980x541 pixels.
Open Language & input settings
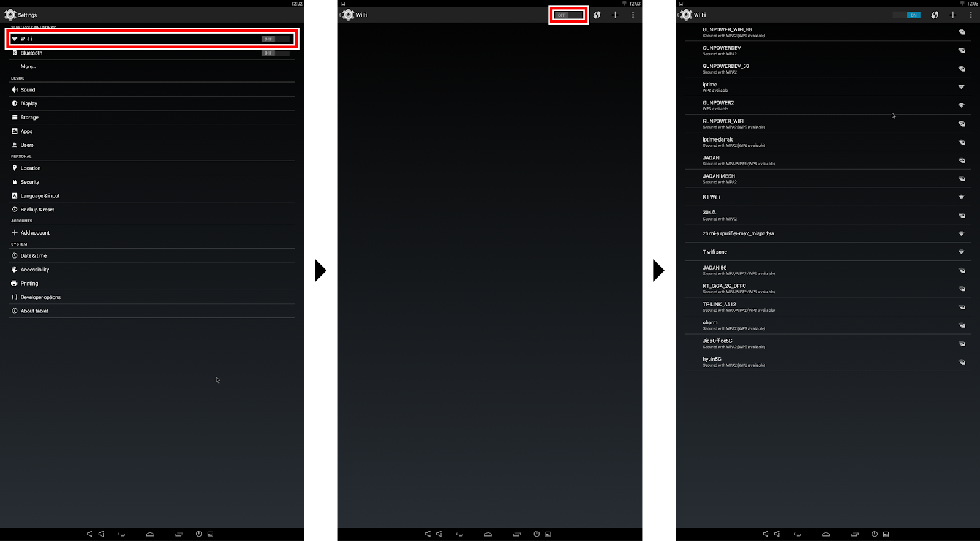click(x=152, y=196)
